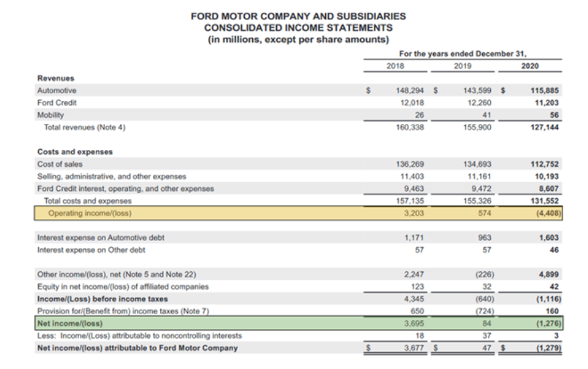
Task: Select the value 160
Action: (x=552, y=311)
